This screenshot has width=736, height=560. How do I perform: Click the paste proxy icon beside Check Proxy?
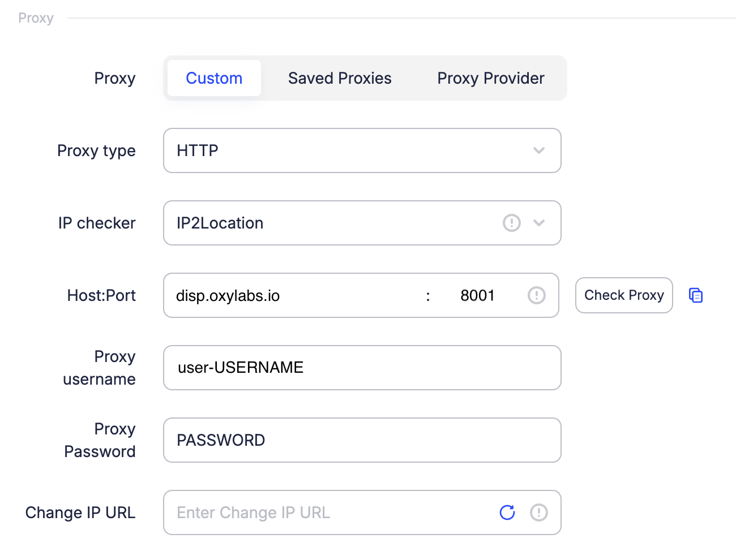coord(696,295)
